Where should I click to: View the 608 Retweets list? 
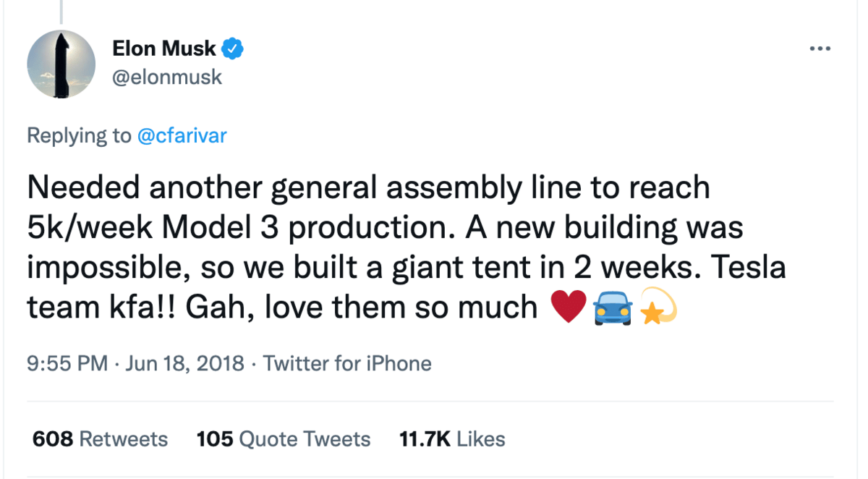pyautogui.click(x=100, y=439)
